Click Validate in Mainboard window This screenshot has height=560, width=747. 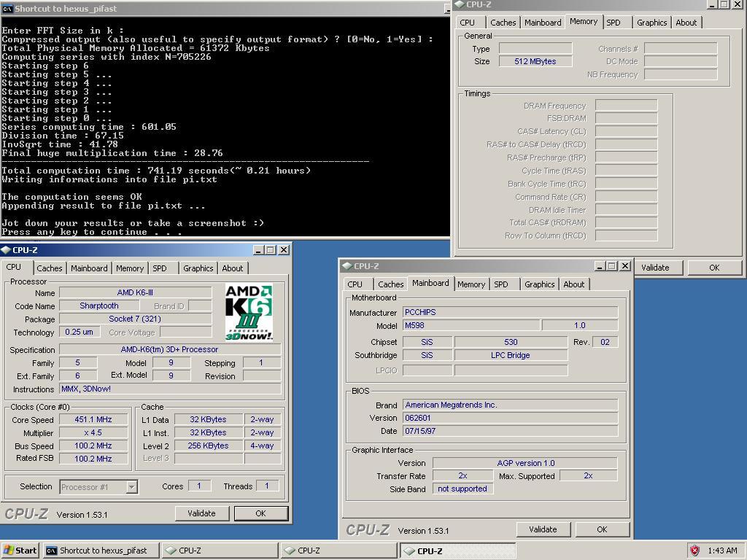(543, 529)
